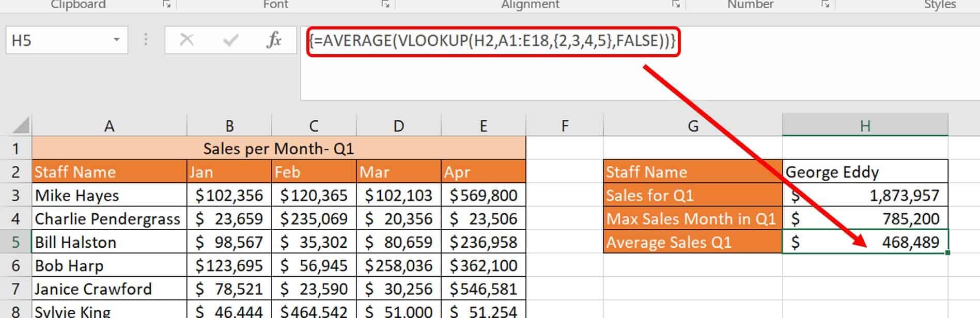
Task: Select column G header
Action: pos(693,125)
